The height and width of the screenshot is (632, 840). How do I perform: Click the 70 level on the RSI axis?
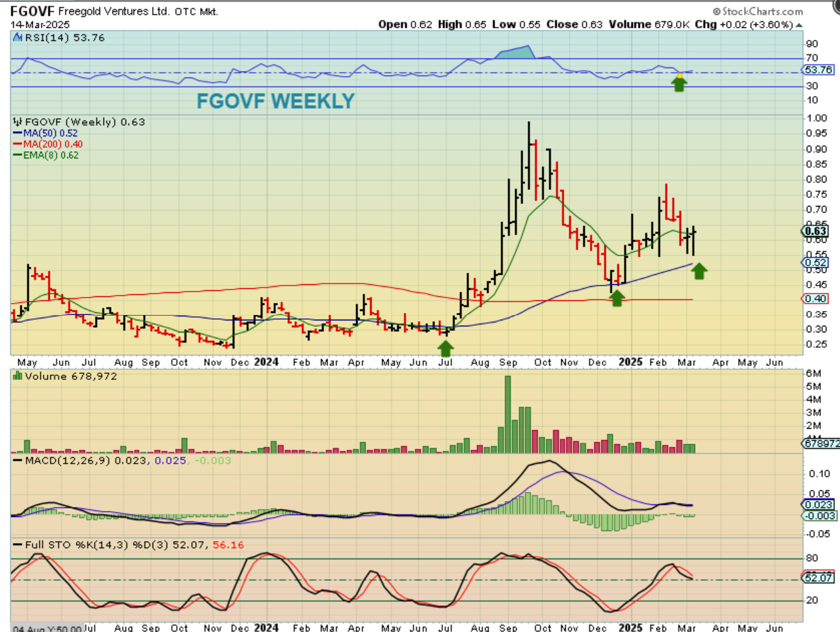(x=811, y=58)
